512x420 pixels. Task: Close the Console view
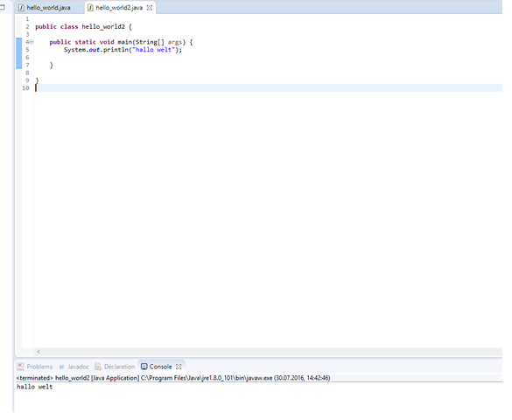pos(179,367)
